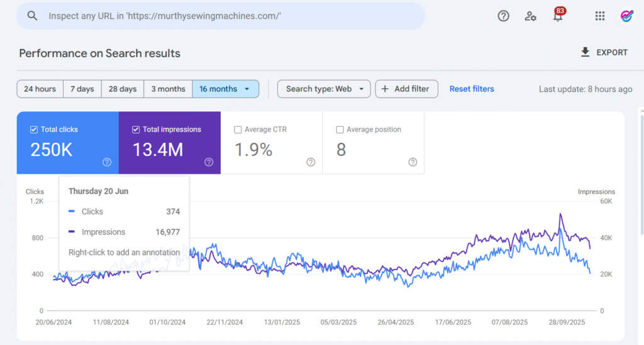Click the Add filter button
This screenshot has height=345, width=644.
tap(406, 89)
